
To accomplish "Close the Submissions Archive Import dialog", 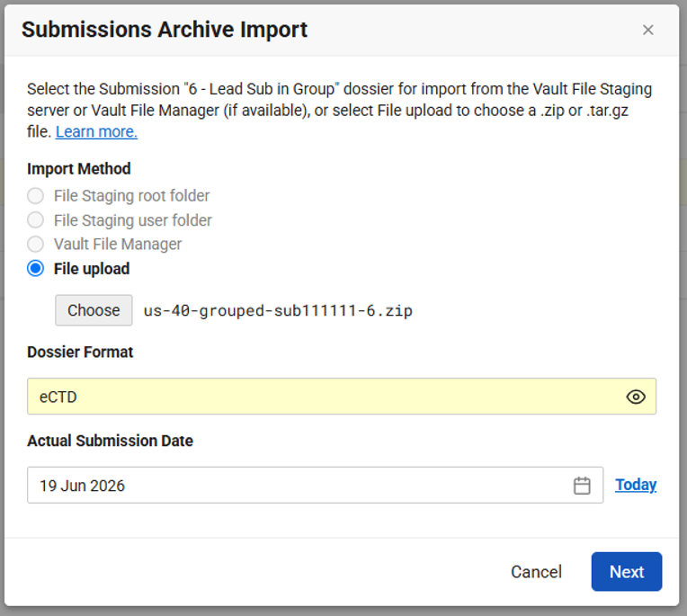I will [x=647, y=30].
